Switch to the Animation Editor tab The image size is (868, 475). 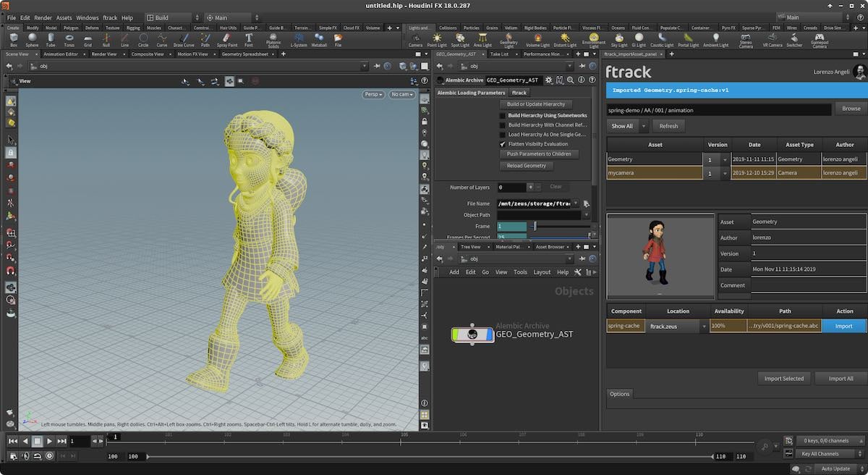click(61, 54)
